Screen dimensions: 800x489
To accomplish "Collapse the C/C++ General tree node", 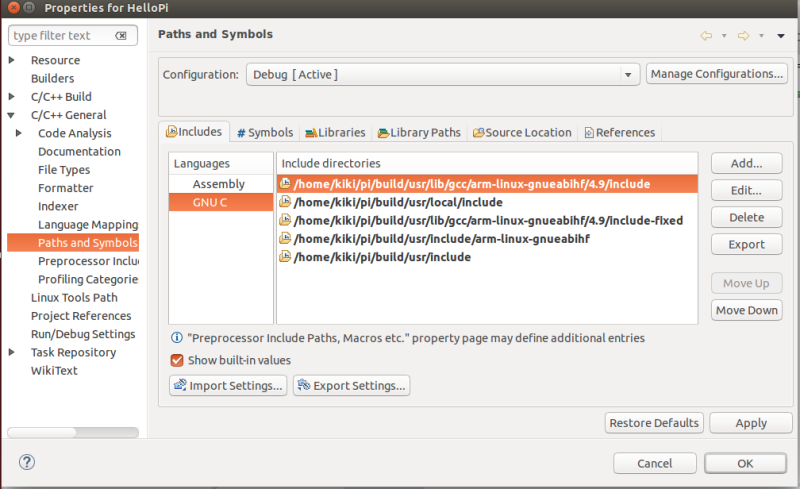I will 11,115.
